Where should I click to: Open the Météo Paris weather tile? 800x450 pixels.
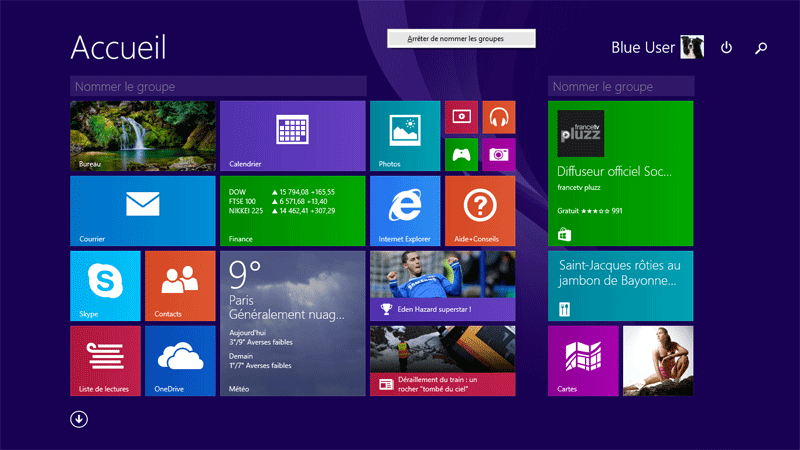[x=292, y=323]
